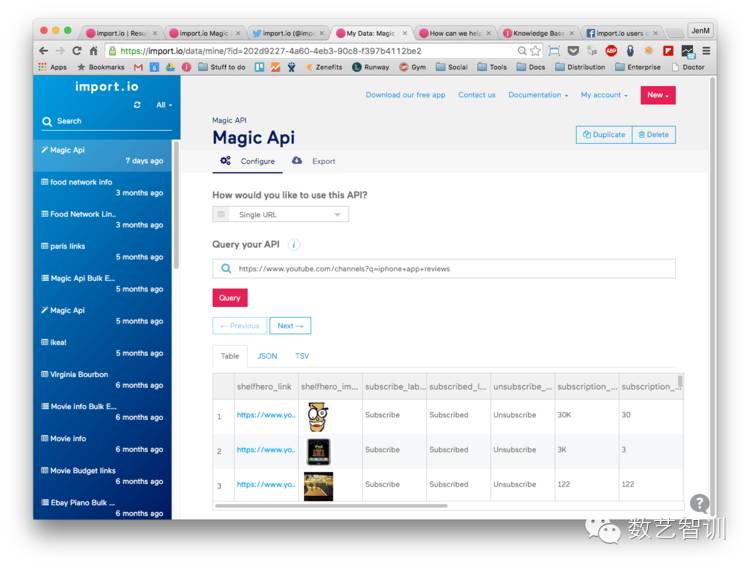
Task: Open Virginia Bourbon item in sidebar
Action: (x=102, y=379)
